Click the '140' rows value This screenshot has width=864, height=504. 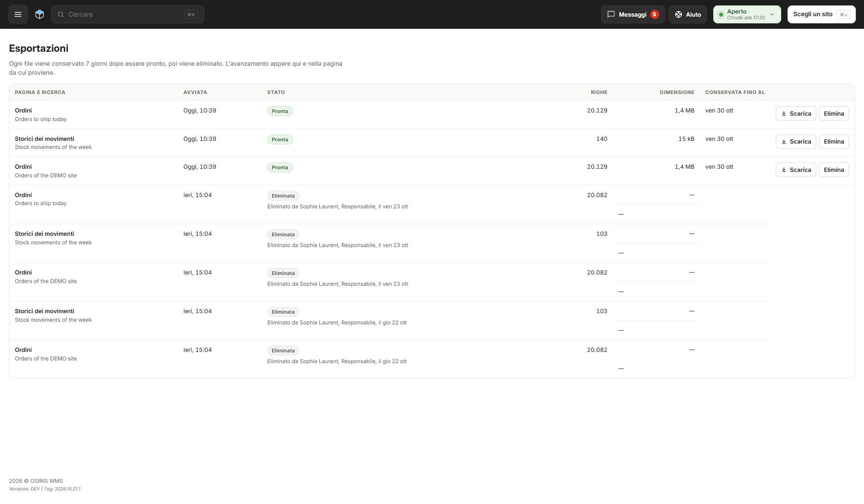[602, 139]
